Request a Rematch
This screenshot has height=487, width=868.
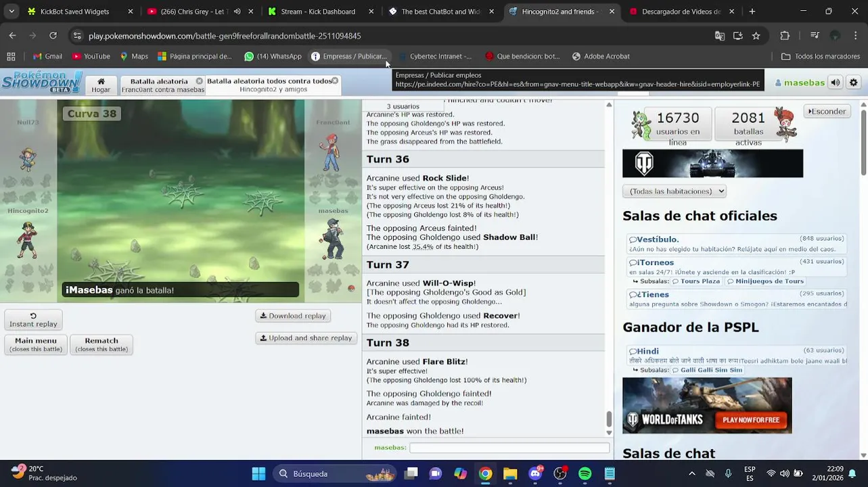pyautogui.click(x=101, y=345)
